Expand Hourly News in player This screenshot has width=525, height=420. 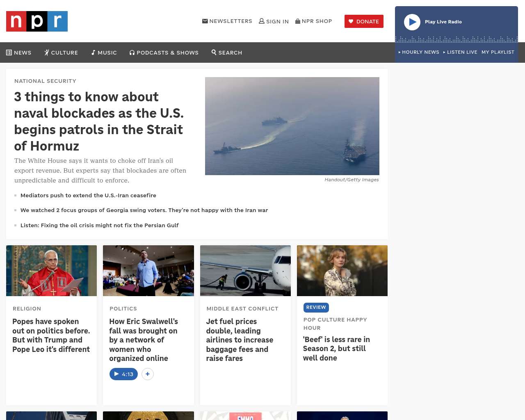(x=419, y=52)
